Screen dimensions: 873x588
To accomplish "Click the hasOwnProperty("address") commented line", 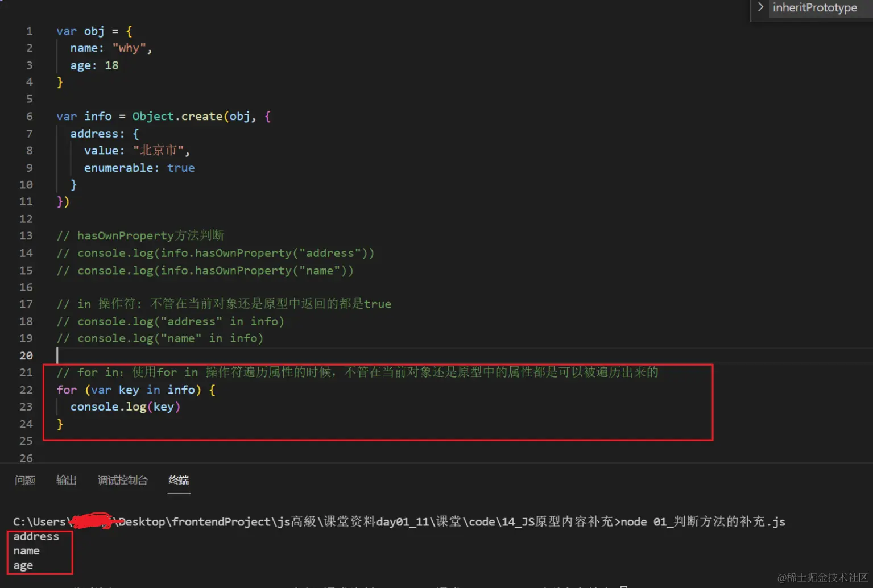I will click(x=215, y=253).
